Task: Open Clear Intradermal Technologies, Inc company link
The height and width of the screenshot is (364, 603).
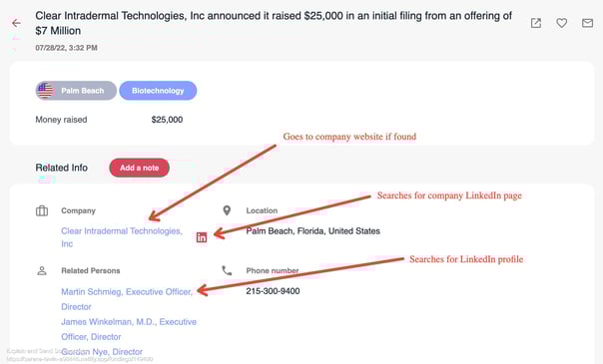Action: tap(122, 237)
